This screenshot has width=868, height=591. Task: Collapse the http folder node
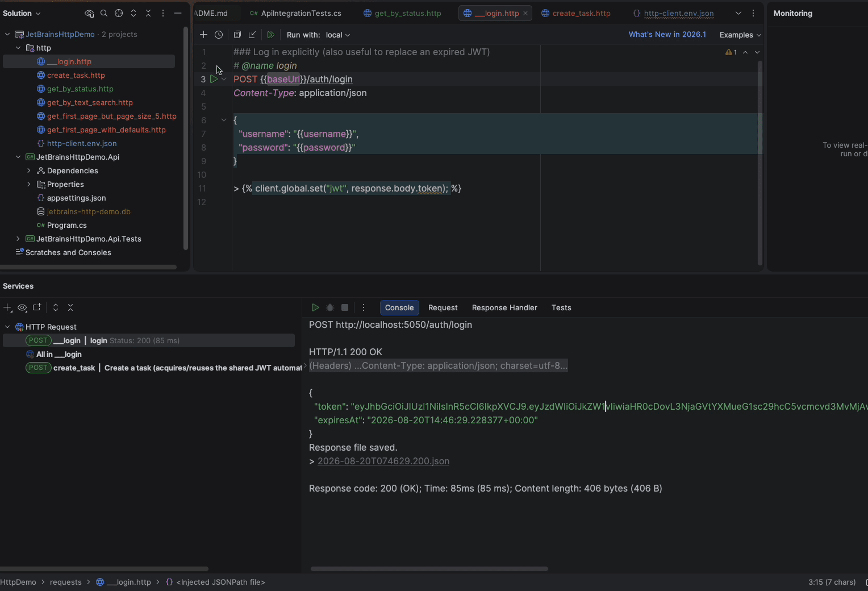pos(18,48)
